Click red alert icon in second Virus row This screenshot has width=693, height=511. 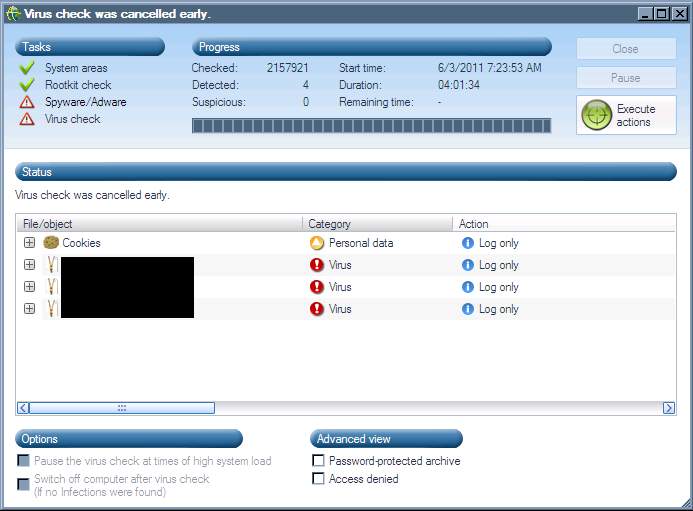[x=317, y=287]
